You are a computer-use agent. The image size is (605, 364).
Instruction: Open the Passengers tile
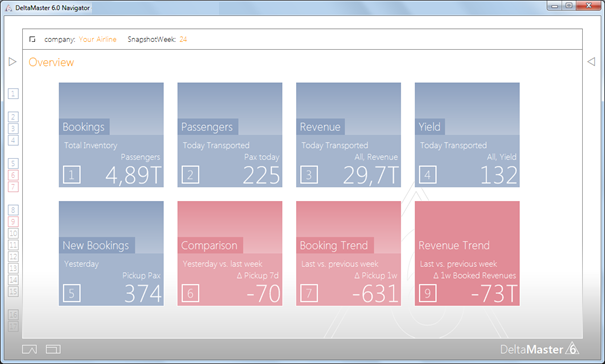pyautogui.click(x=230, y=135)
